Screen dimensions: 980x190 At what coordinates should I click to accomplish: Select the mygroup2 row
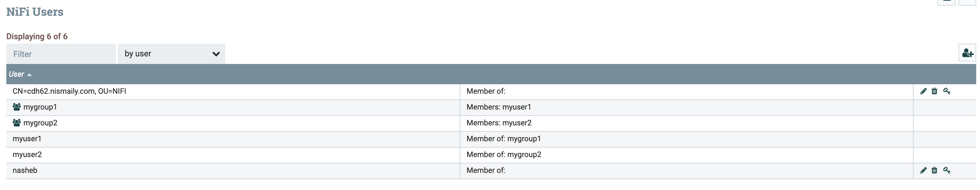click(228, 123)
